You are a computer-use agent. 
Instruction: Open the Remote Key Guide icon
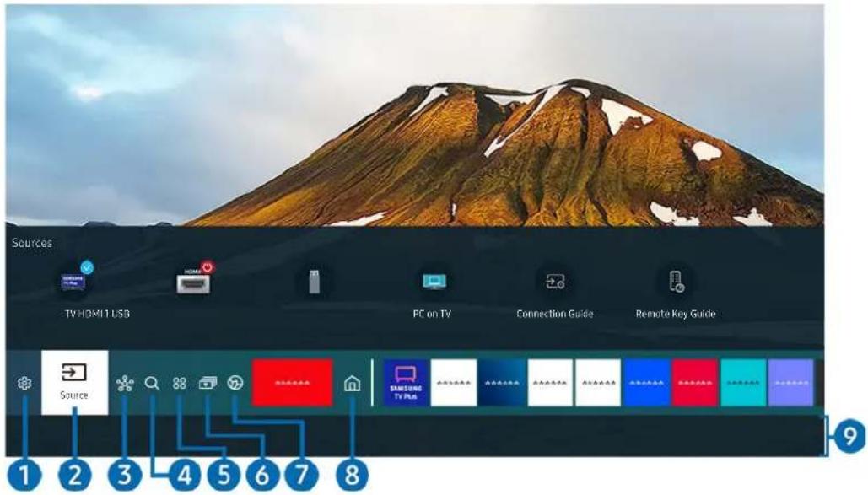pyautogui.click(x=677, y=282)
